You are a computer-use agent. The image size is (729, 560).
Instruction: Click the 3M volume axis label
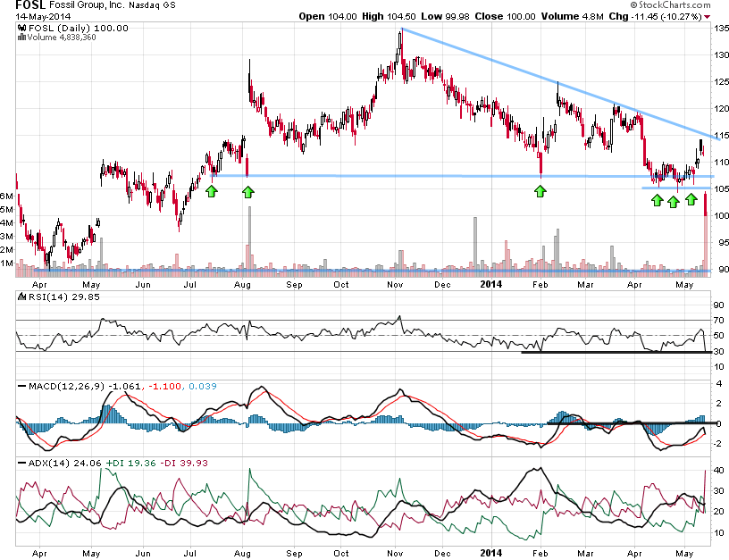point(6,237)
